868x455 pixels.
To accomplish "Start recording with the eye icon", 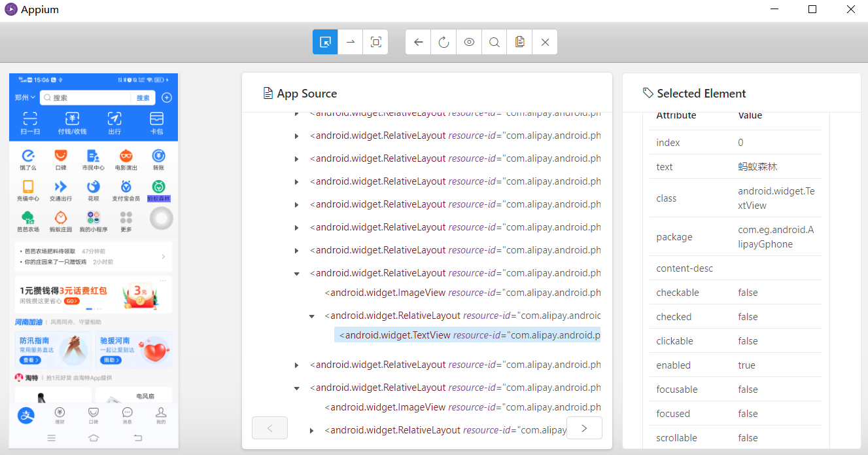I will [469, 42].
